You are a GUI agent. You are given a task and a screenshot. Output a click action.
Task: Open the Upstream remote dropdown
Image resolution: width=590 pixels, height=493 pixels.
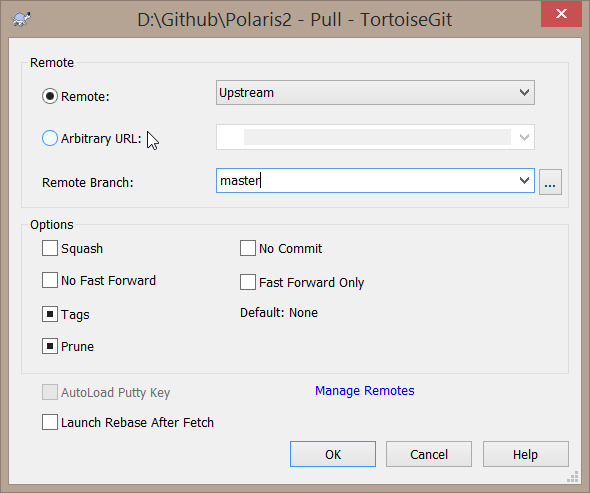pyautogui.click(x=375, y=93)
